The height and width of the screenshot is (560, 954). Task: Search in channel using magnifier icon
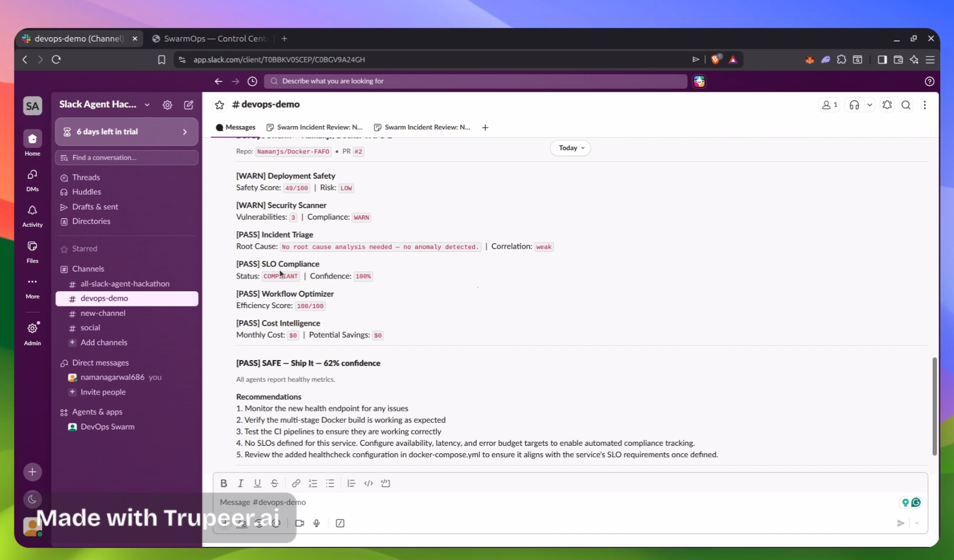point(906,105)
